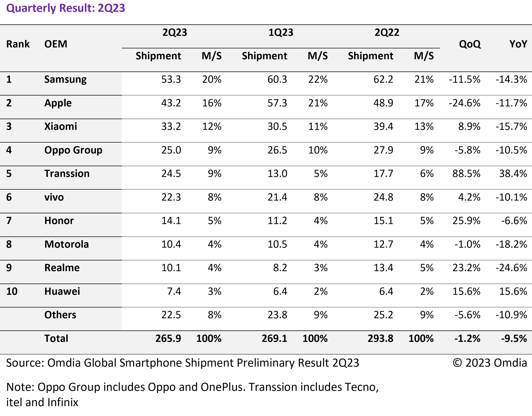This screenshot has height=416, width=532.
Task: Select Samsung 1Q23 shipment 60.3
Action: pyautogui.click(x=277, y=79)
